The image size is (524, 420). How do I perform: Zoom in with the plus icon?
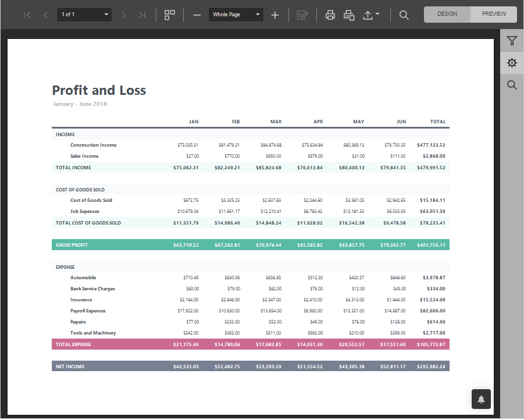coord(275,15)
